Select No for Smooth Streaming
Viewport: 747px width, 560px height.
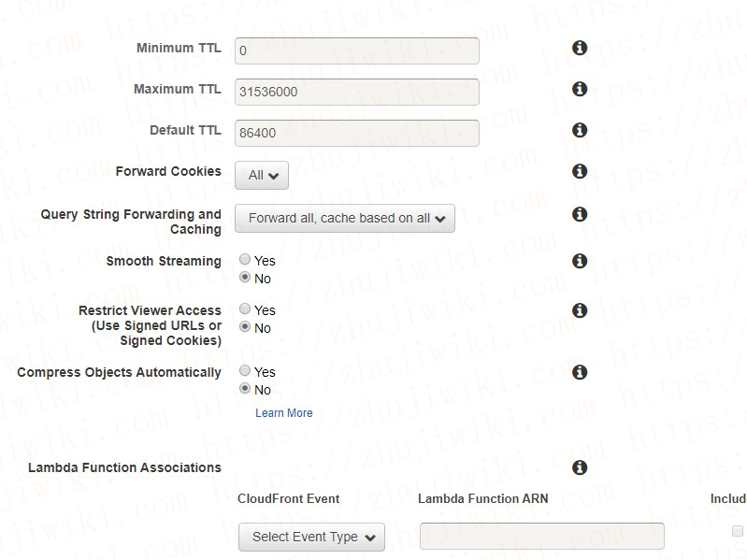tap(245, 279)
